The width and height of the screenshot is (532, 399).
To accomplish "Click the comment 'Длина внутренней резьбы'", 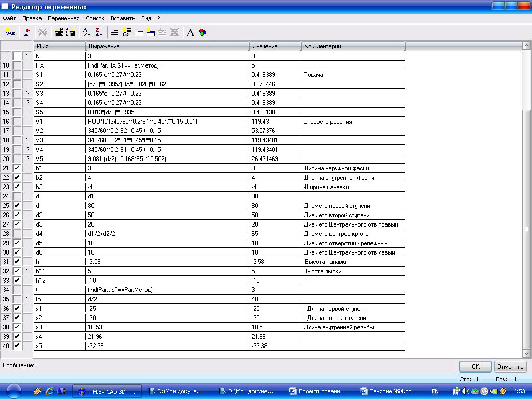I will point(339,327).
